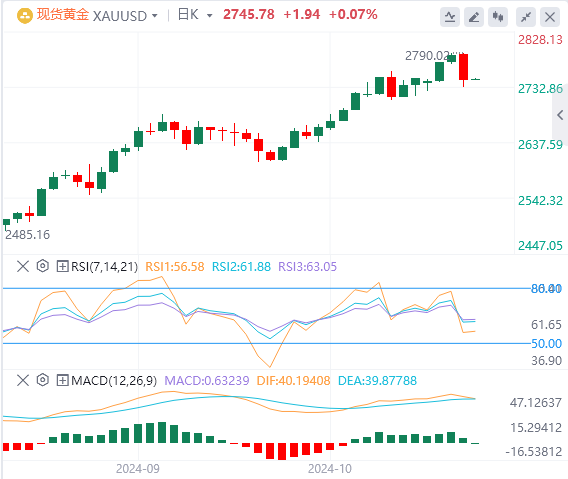This screenshot has width=568, height=479.
Task: Select the pencil drawing tool
Action: coord(474,17)
